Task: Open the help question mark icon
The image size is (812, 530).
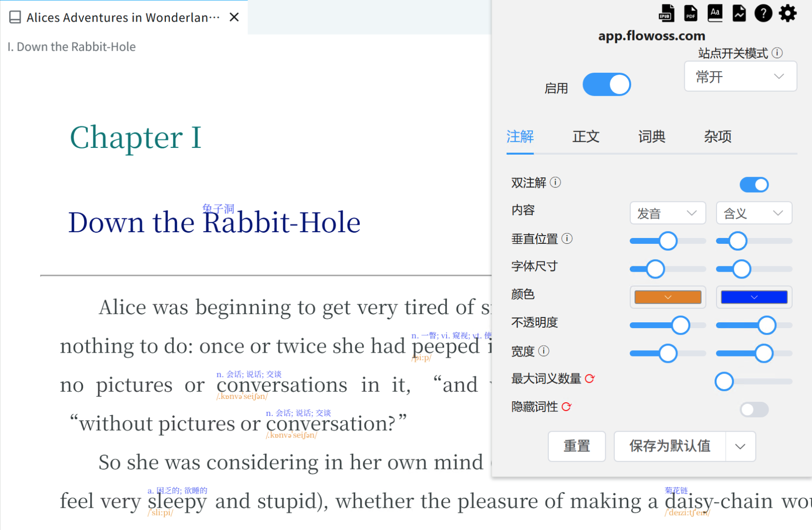Action: [763, 13]
